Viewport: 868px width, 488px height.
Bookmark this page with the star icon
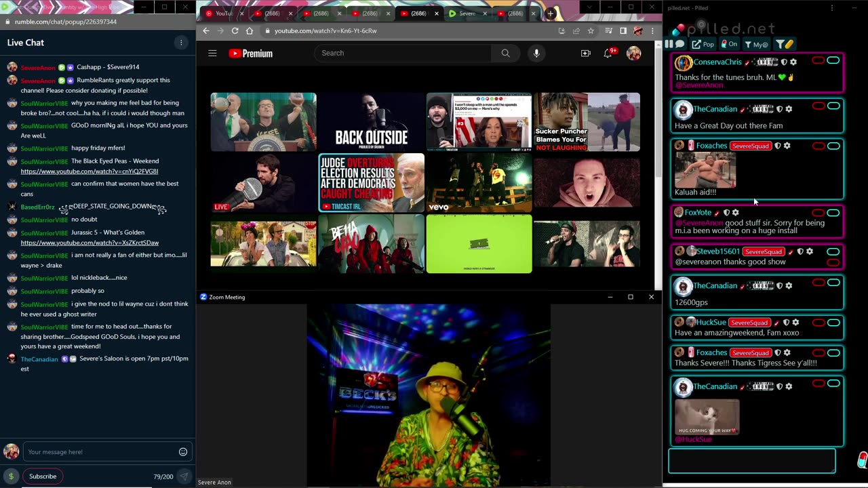coord(591,30)
